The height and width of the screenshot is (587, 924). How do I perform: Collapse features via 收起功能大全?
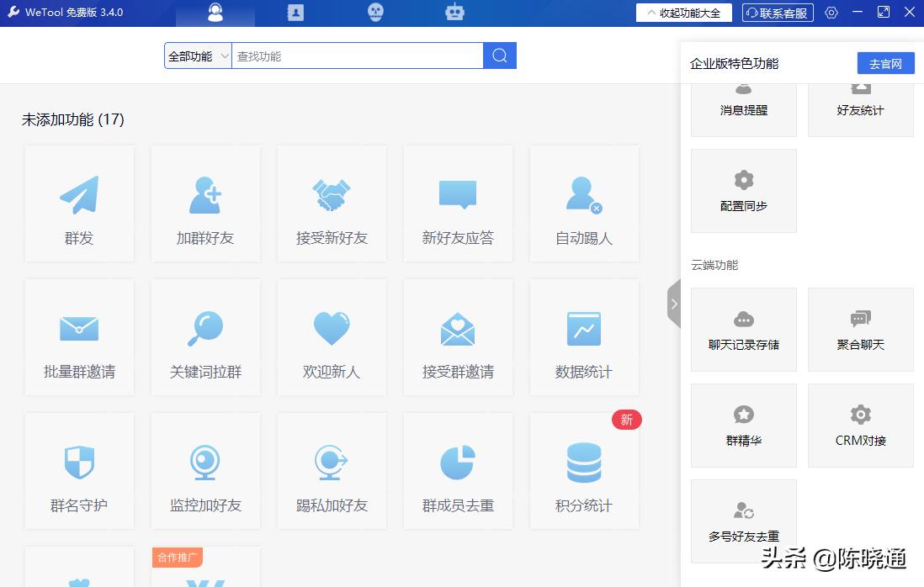click(x=684, y=13)
